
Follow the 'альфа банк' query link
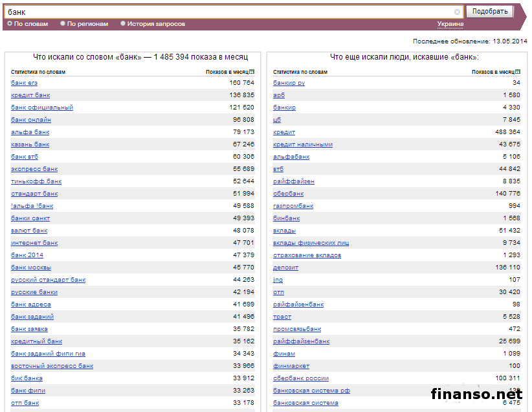(x=30, y=132)
